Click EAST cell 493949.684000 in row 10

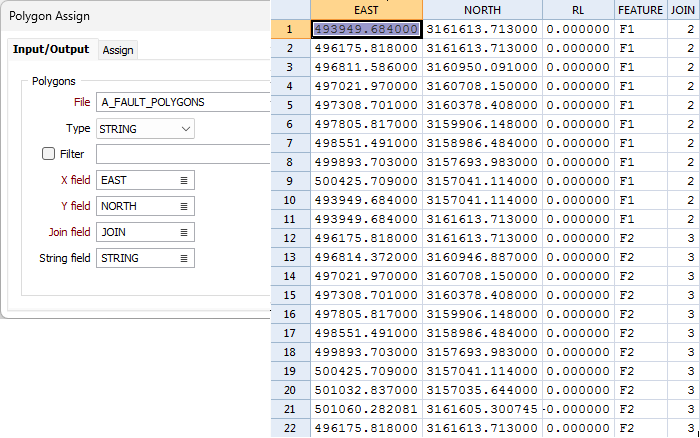367,200
